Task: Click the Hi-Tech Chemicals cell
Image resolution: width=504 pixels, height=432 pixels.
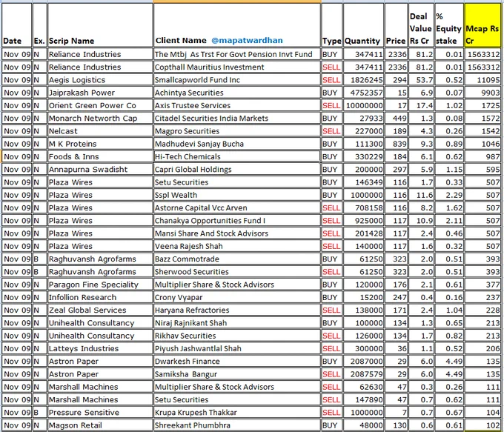Action: point(237,157)
